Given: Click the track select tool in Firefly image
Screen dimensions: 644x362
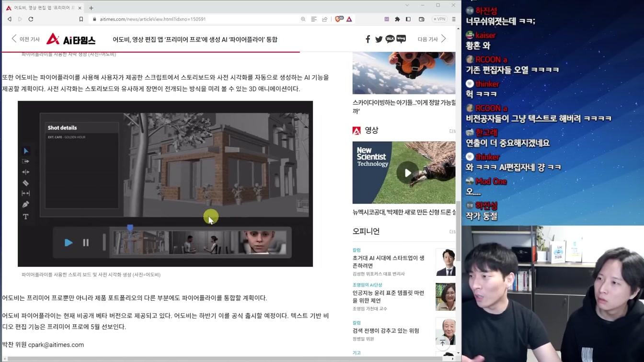Looking at the screenshot, I should click(26, 161).
